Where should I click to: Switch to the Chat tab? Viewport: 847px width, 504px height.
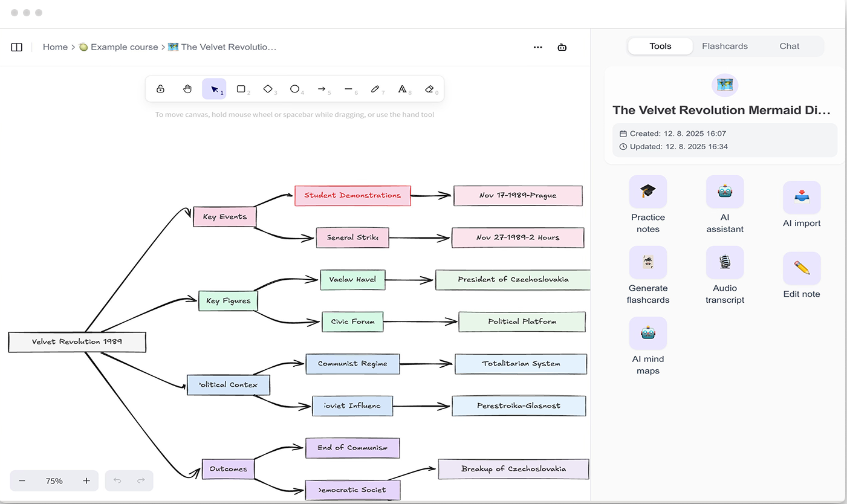click(x=789, y=46)
